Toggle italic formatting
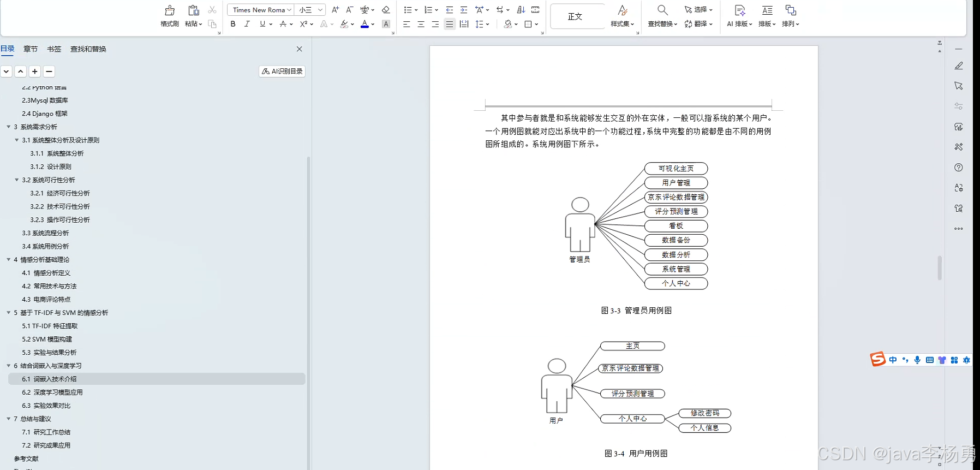 click(247, 24)
